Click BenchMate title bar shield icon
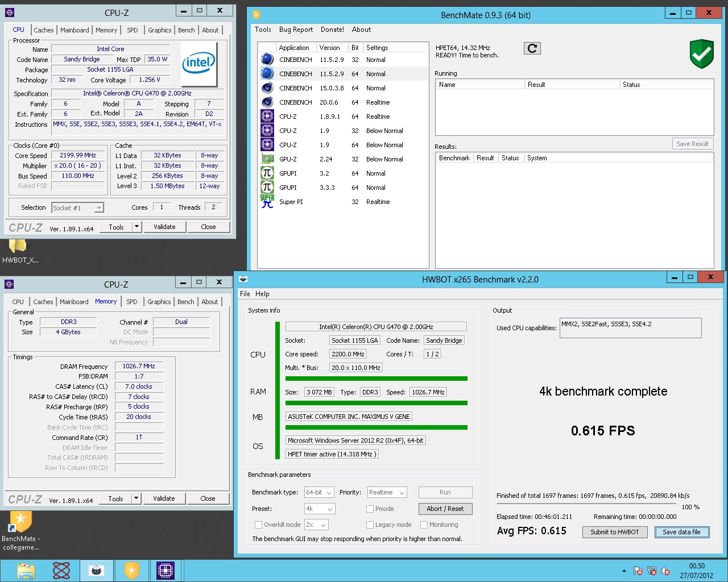This screenshot has height=582, width=728. [257, 15]
